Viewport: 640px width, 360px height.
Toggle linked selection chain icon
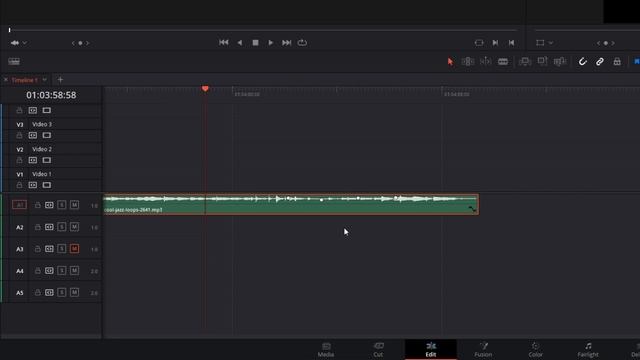click(600, 62)
